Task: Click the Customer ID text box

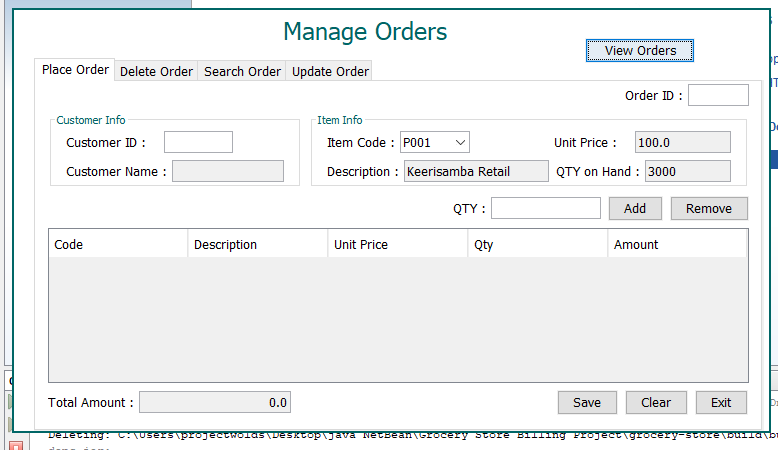Action: click(x=198, y=142)
